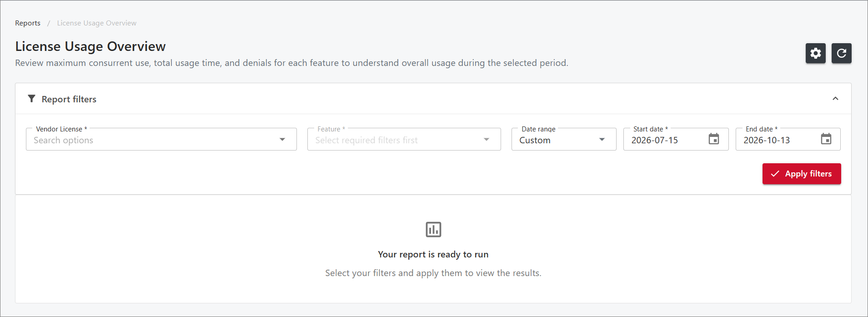Image resolution: width=868 pixels, height=317 pixels.
Task: Click 'Select your filters and apply them' text
Action: (433, 273)
